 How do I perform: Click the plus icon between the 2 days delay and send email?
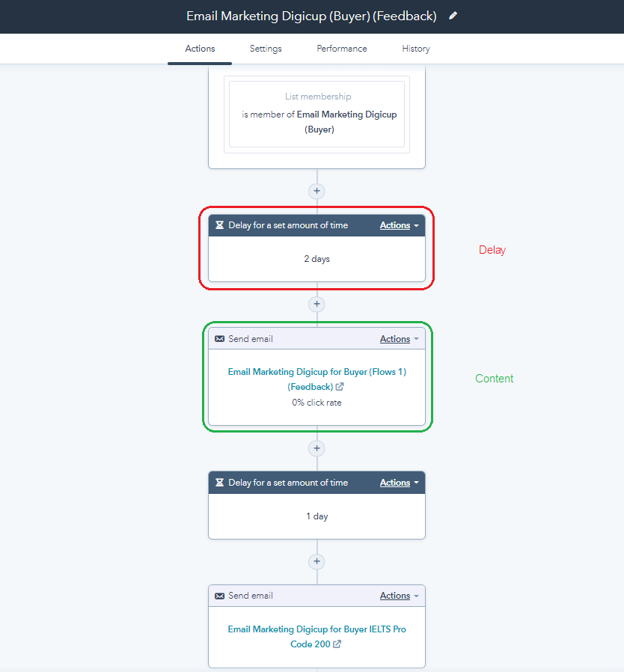(x=316, y=305)
